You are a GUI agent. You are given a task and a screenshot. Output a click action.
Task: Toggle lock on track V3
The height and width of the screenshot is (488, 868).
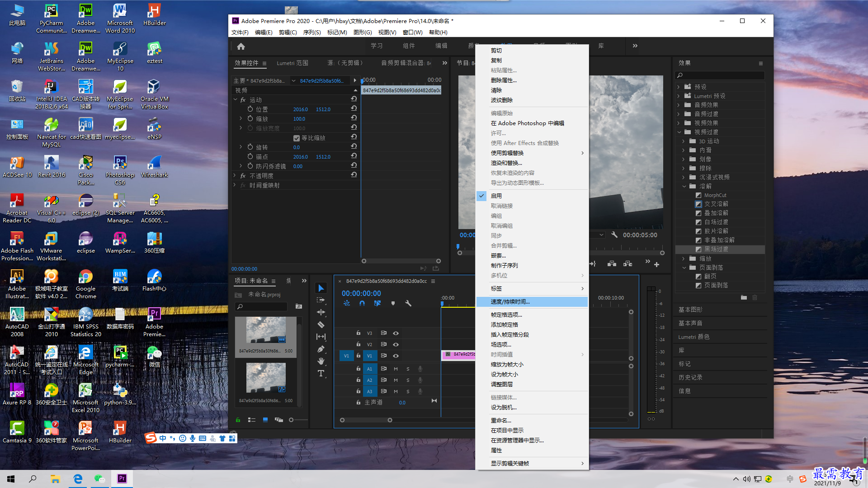tap(359, 333)
